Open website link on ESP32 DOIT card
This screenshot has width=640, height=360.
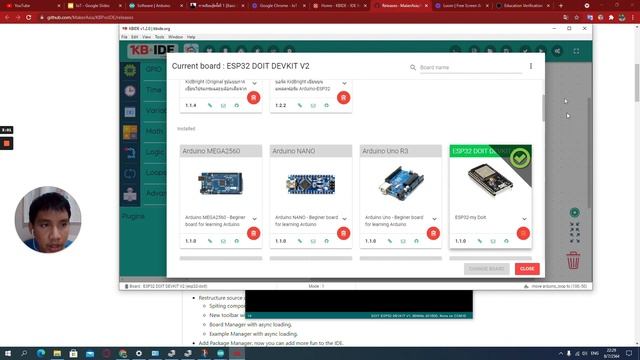point(480,241)
